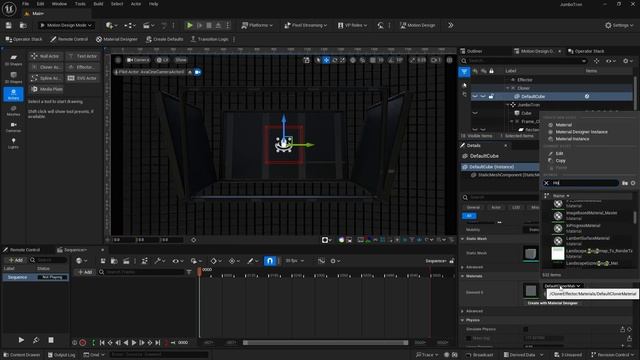Click the Motion Design toolbar button

(418, 25)
